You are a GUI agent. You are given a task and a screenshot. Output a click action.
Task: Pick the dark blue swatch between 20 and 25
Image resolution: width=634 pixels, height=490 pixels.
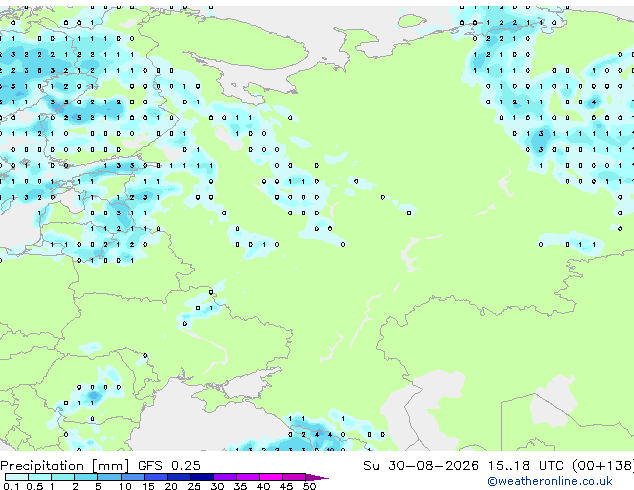click(x=179, y=477)
